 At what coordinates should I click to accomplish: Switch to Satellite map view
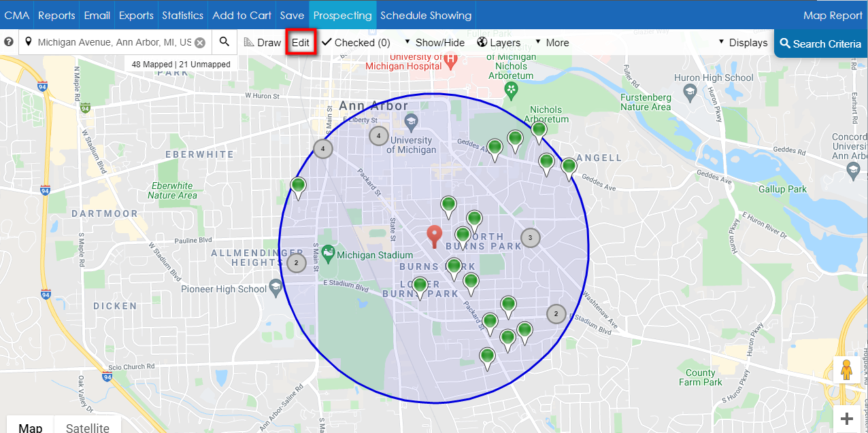pyautogui.click(x=87, y=427)
